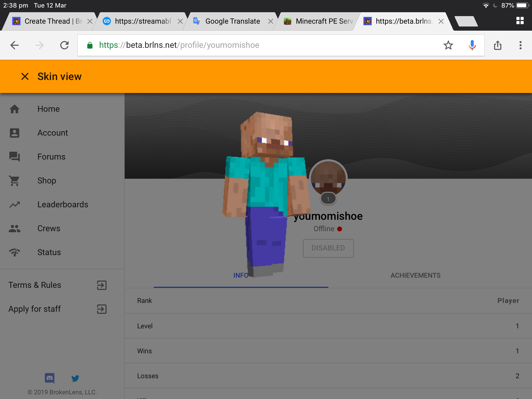Open the Discord link icon
This screenshot has width=532, height=399.
(50, 378)
